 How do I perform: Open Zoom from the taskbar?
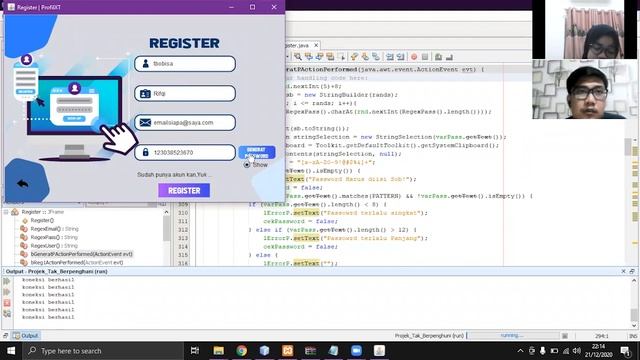click(356, 351)
